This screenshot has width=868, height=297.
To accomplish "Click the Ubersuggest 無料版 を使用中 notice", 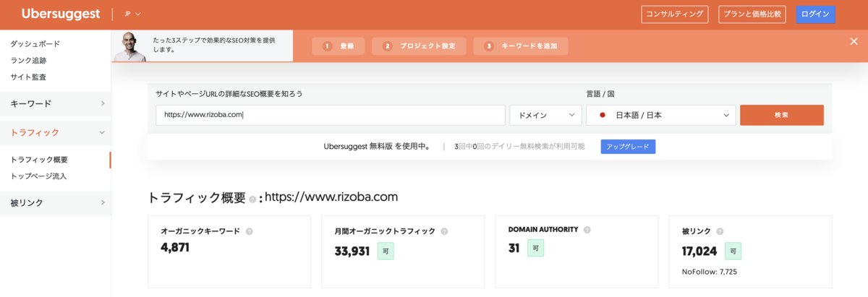I will click(x=377, y=147).
